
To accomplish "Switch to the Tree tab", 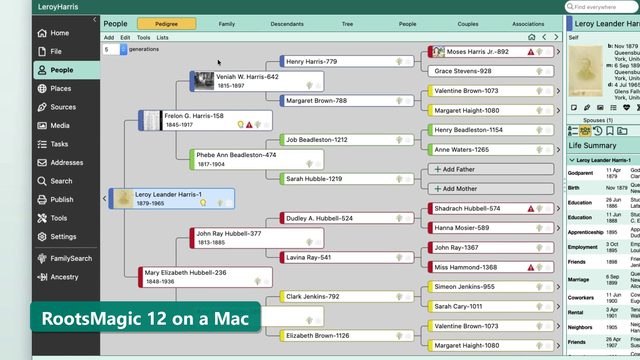I will coord(347,24).
